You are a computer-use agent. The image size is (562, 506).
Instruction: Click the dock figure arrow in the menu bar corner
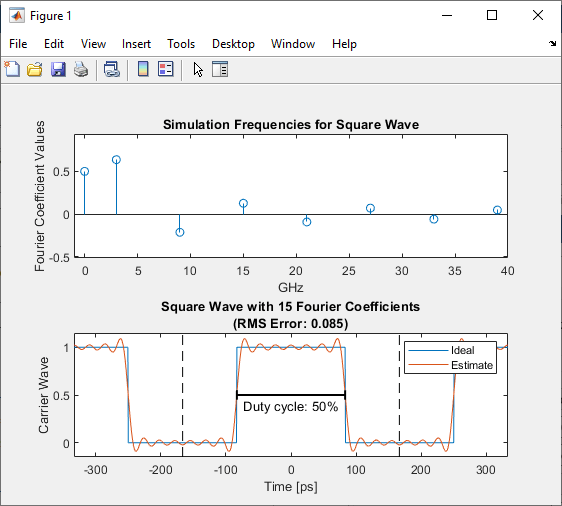pyautogui.click(x=552, y=43)
